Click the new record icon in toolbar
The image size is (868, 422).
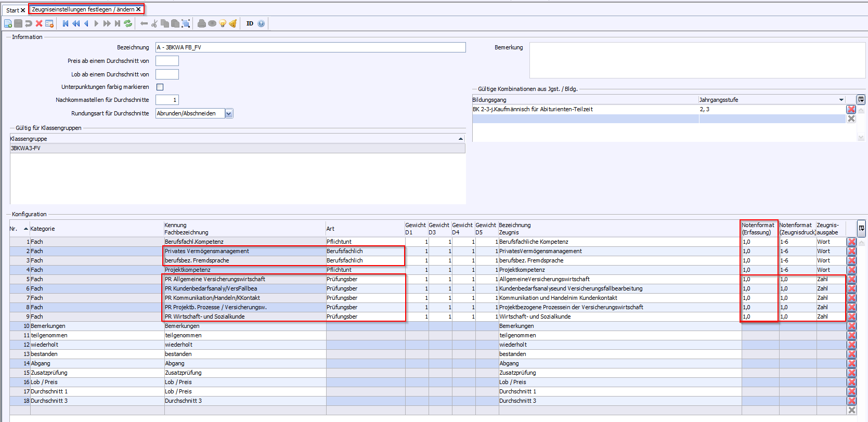8,23
